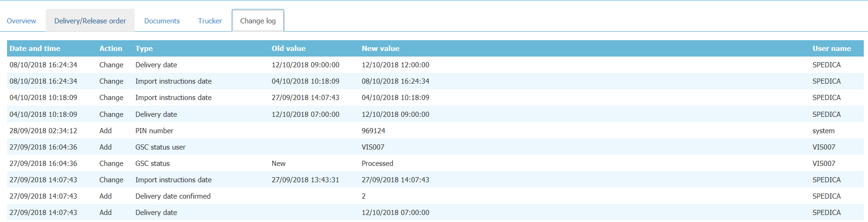Click the Type column header
868x222 pixels.
[x=144, y=49]
